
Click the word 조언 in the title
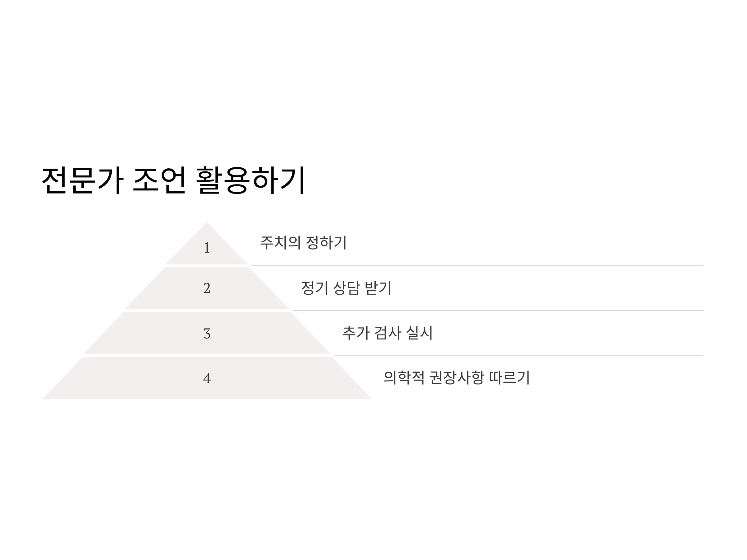click(159, 180)
